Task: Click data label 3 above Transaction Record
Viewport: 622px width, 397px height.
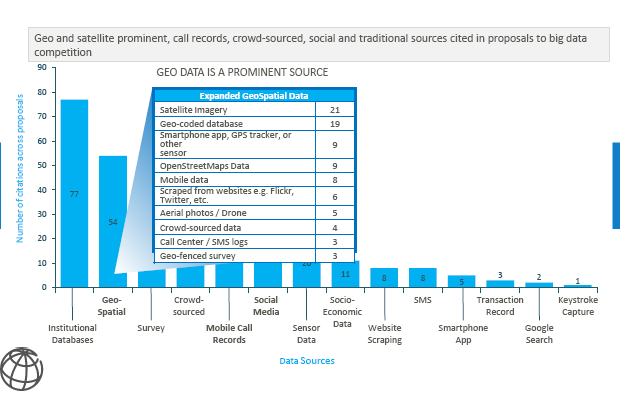Action: click(500, 275)
